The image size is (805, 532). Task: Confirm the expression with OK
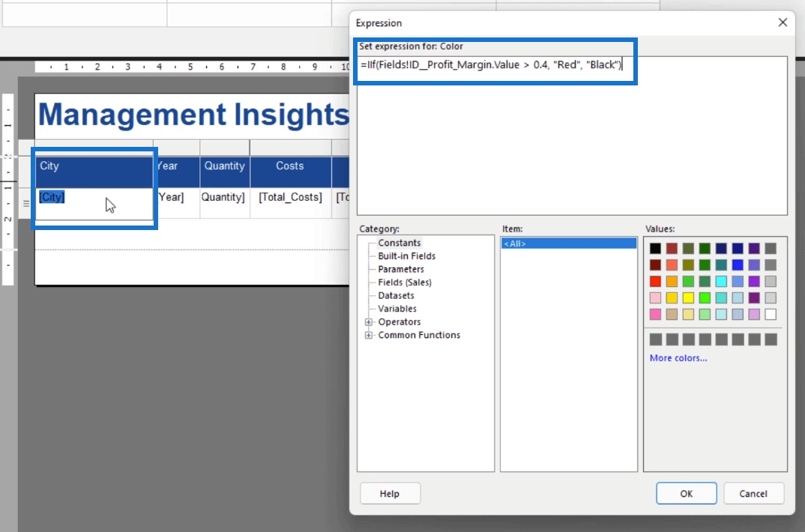point(687,494)
